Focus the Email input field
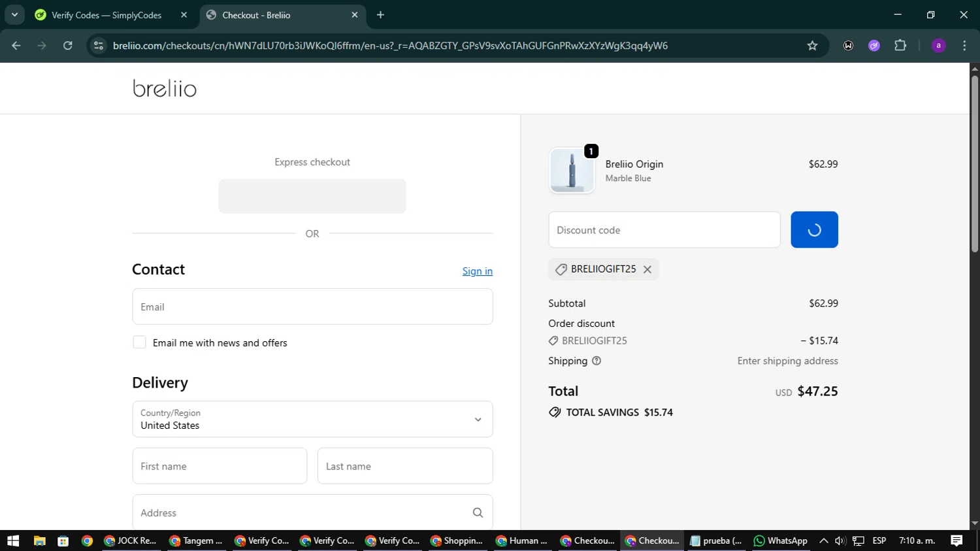 click(312, 307)
